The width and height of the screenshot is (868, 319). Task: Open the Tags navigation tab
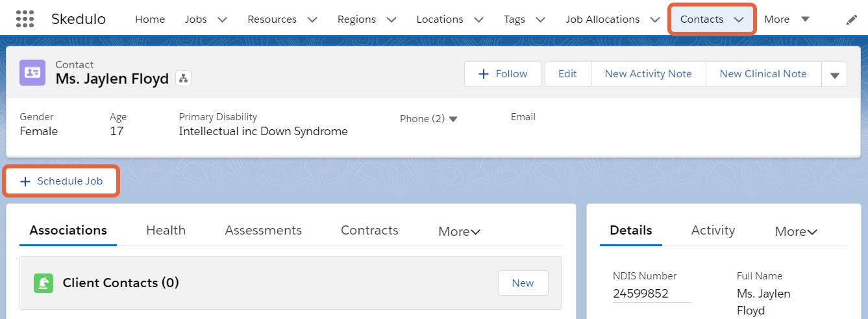[514, 19]
